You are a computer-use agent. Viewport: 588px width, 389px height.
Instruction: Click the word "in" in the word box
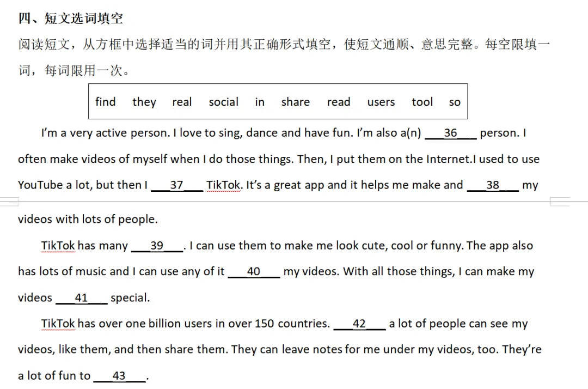[x=260, y=102]
